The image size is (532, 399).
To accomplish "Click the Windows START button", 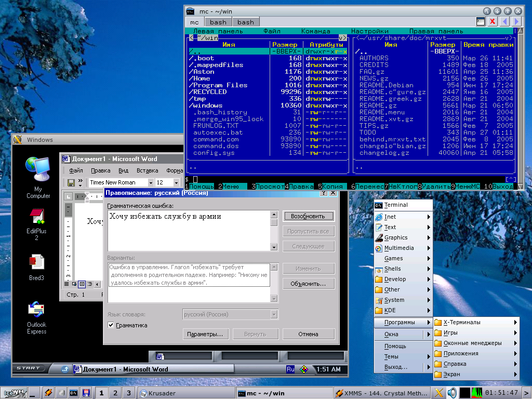I will tap(29, 368).
